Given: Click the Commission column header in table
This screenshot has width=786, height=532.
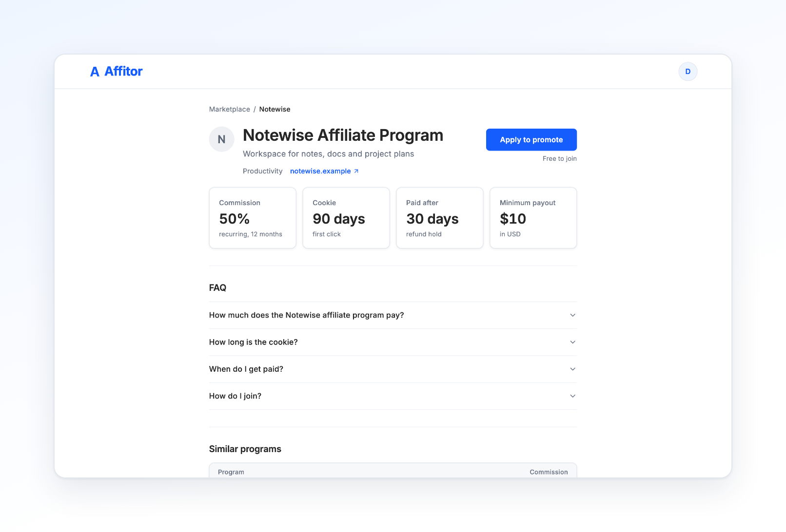Looking at the screenshot, I should pos(549,472).
